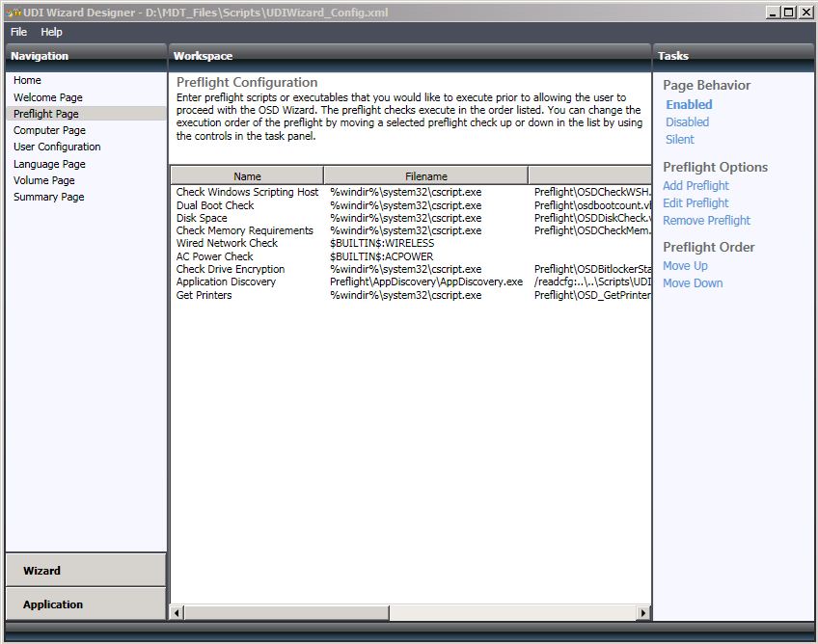
Task: Click the left scroll arrow
Action: 177,613
